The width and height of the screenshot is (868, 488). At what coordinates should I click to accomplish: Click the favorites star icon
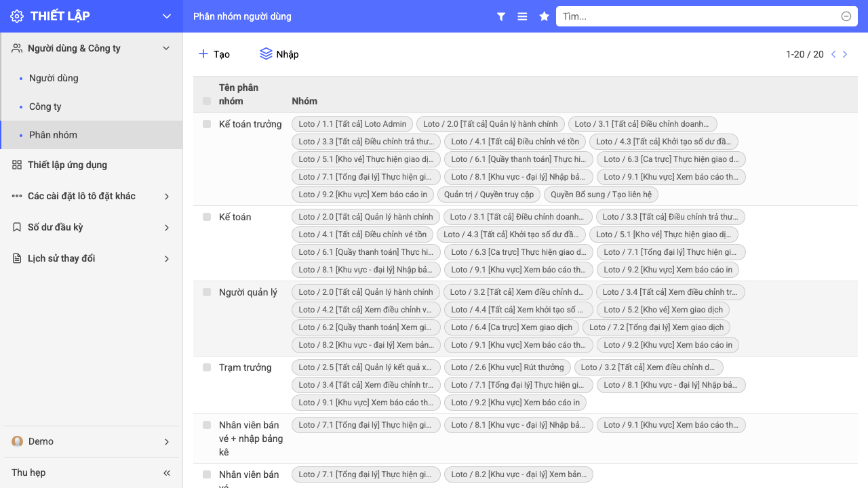[x=544, y=16]
